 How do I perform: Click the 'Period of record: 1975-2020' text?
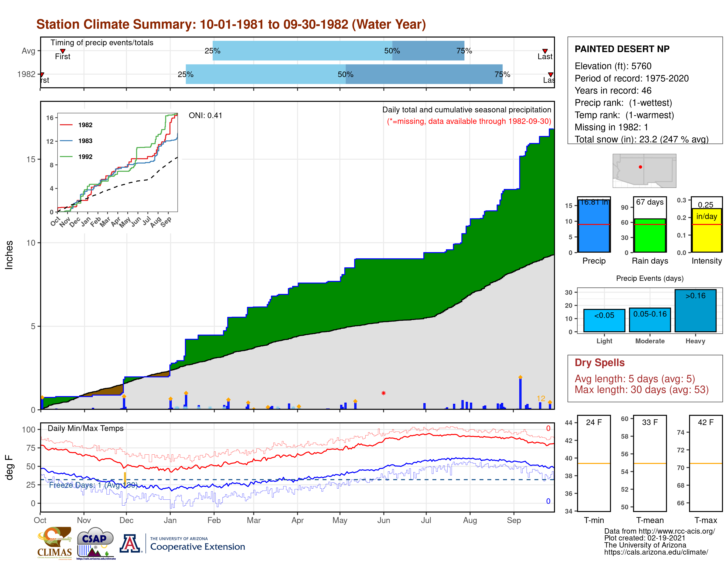(x=632, y=78)
